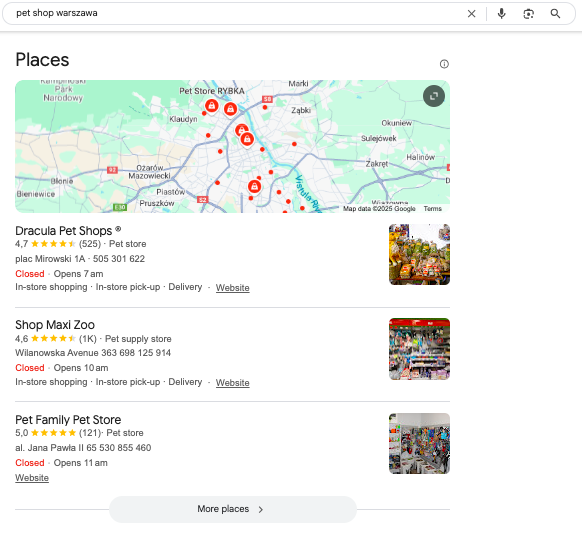Open Pet Family Pet Store photo thumbnail
The width and height of the screenshot is (582, 542).
[419, 444]
